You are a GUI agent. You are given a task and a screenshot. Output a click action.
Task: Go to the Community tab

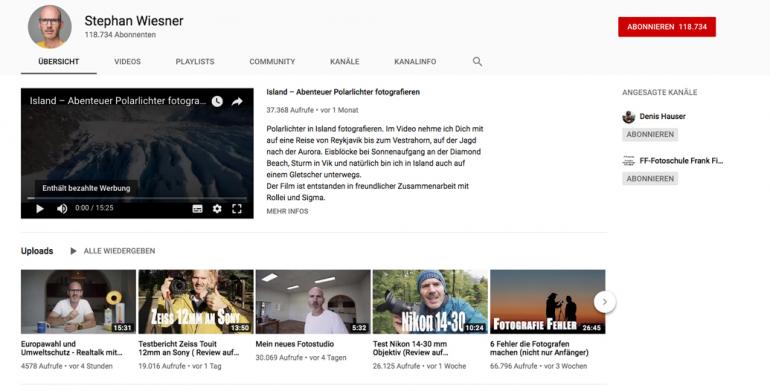(272, 62)
